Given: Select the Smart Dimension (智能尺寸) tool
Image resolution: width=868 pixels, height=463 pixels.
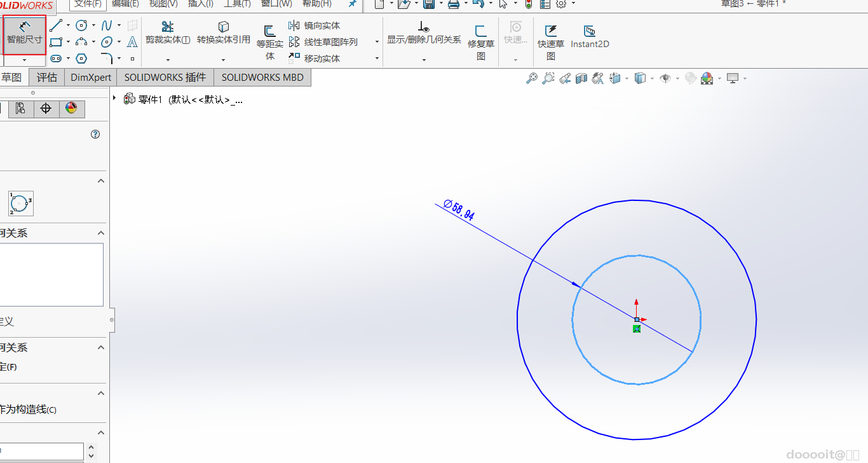Looking at the screenshot, I should click(x=24, y=33).
